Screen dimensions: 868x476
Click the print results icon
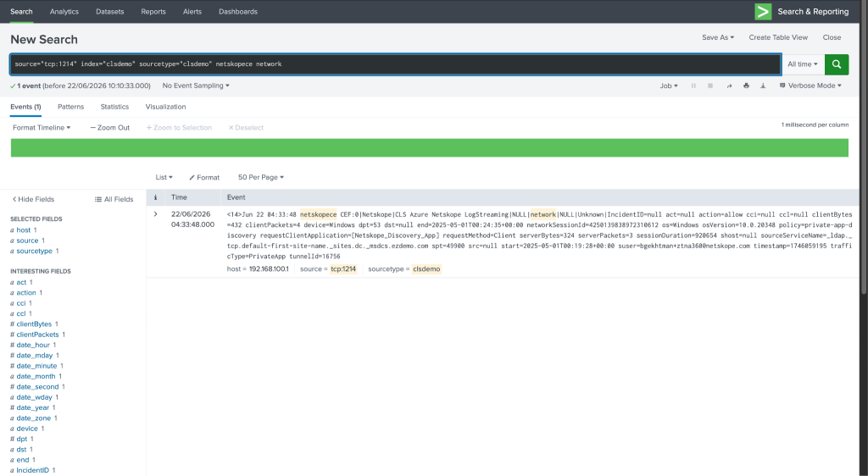tap(746, 86)
